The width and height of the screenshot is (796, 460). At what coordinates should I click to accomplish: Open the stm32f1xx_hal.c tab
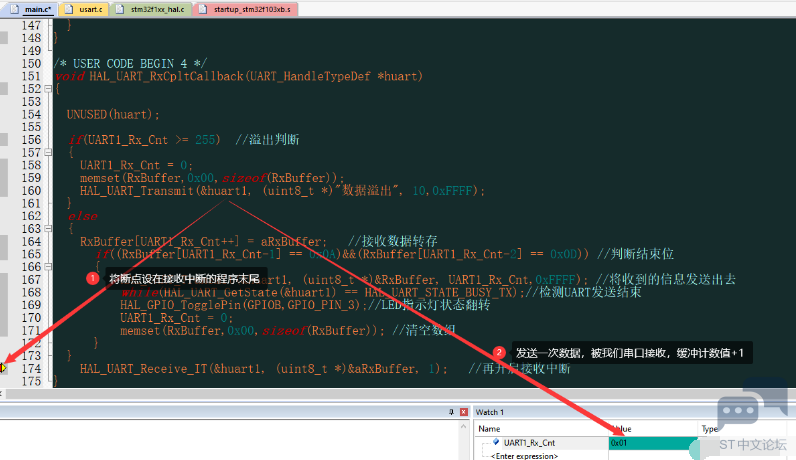151,9
